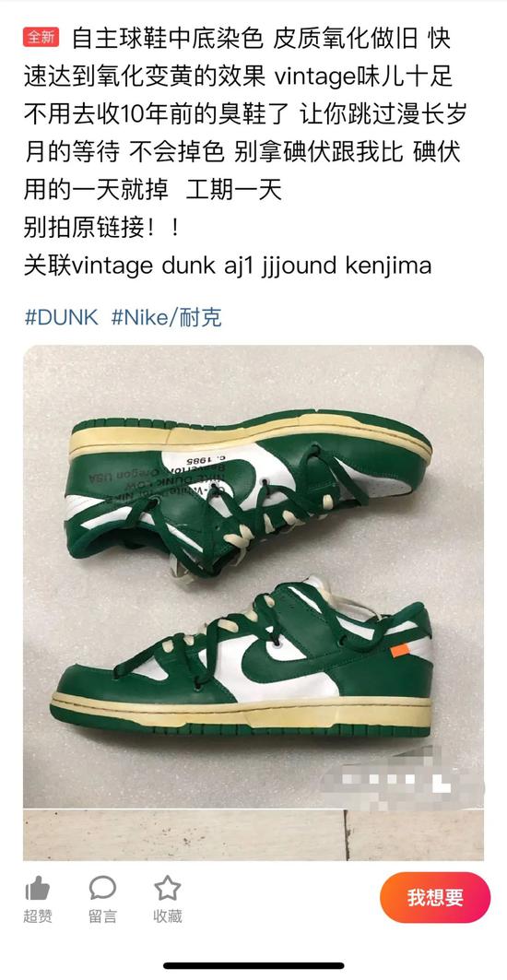Open the 留言 comment bubble icon

(x=102, y=888)
